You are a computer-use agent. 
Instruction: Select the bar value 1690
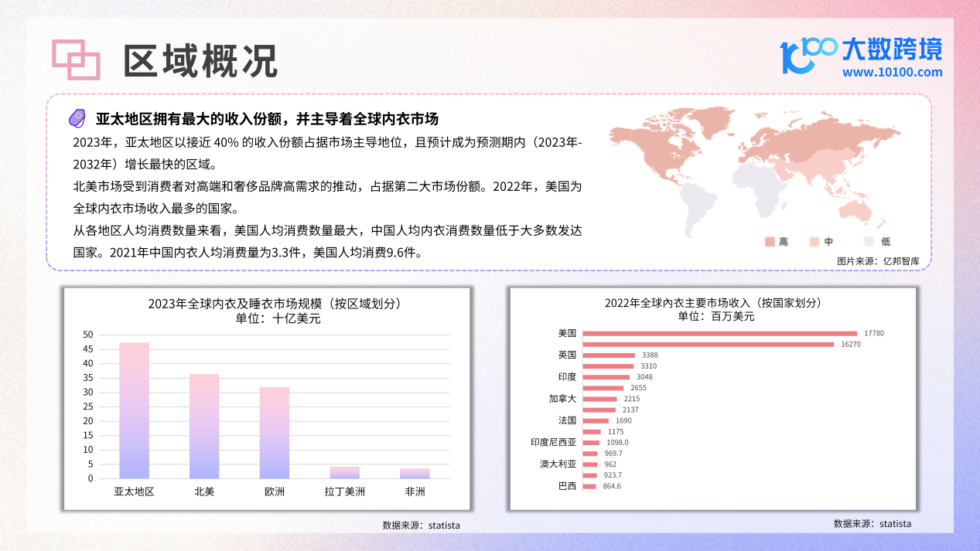pos(623,420)
